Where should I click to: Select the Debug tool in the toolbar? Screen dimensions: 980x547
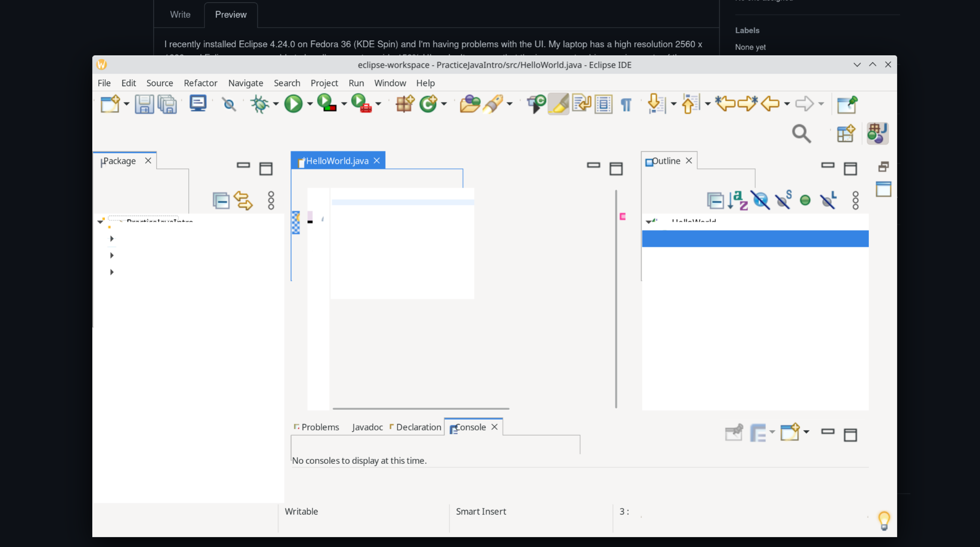(x=260, y=103)
